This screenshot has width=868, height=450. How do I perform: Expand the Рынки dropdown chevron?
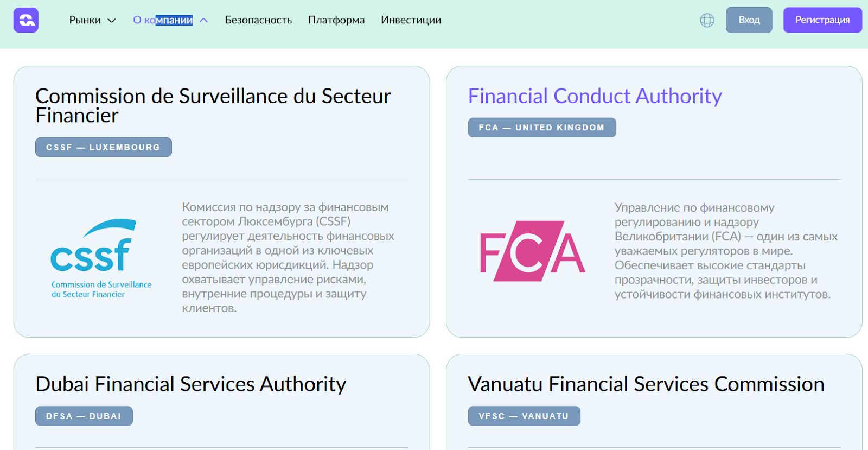pyautogui.click(x=112, y=21)
